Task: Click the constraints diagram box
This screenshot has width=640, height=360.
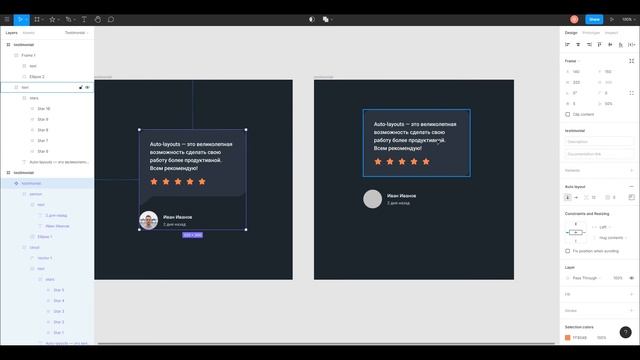Action: point(576,232)
